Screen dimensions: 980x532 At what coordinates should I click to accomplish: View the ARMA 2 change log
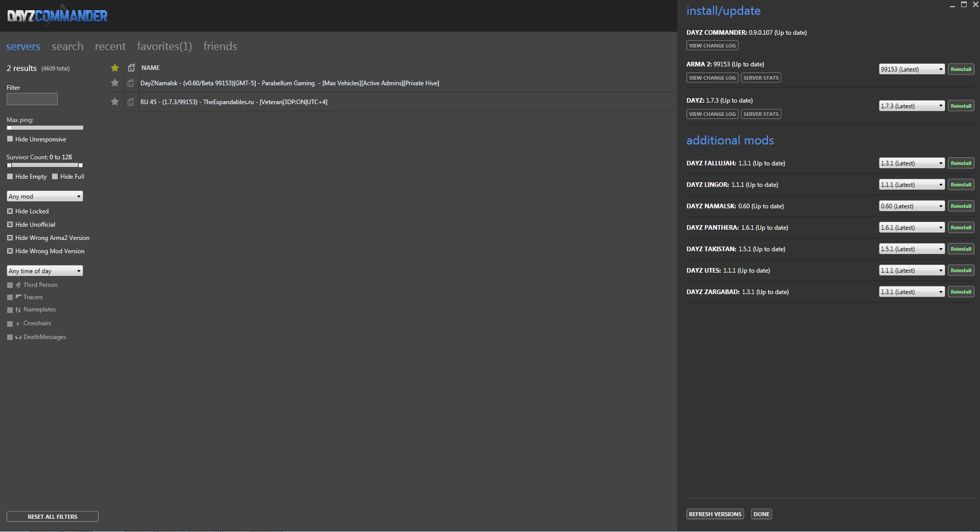pos(712,78)
